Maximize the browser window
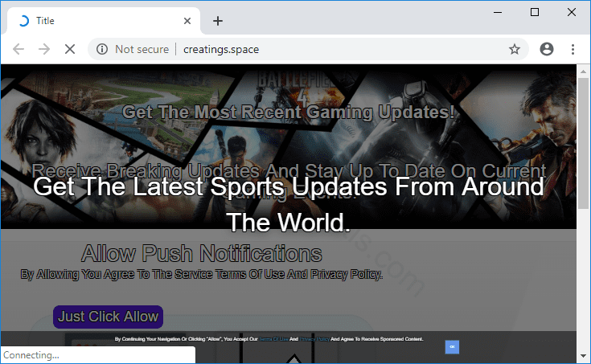Viewport: 591px width, 364px height. 536,12
